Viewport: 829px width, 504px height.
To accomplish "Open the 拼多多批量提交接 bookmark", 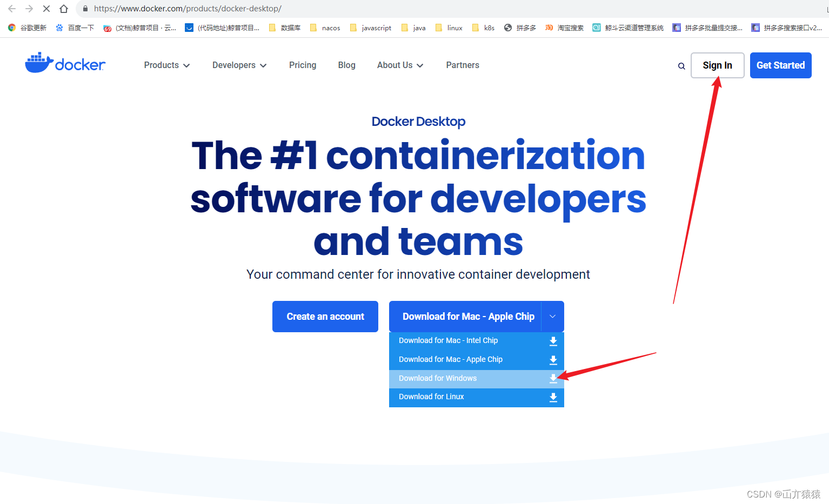I will 707,28.
